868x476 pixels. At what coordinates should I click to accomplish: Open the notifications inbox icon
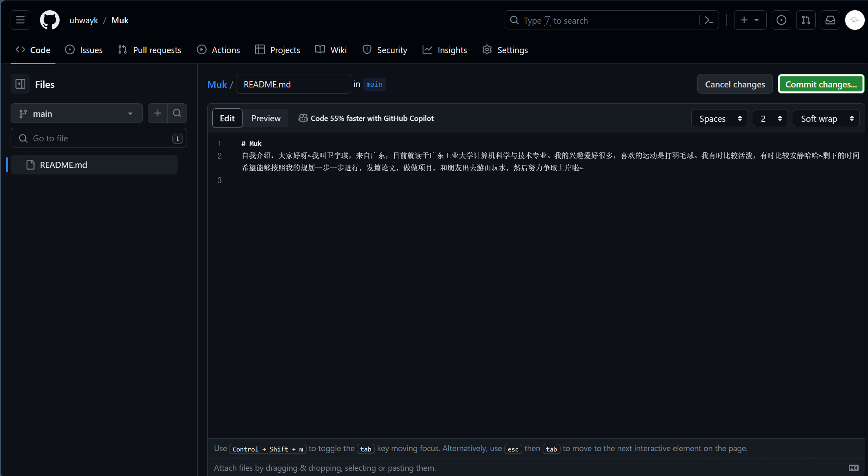(830, 20)
